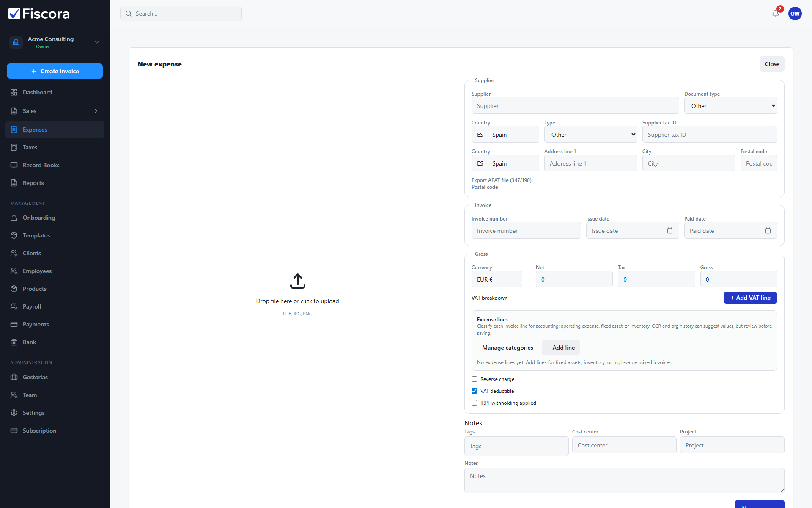Click the Bank building icon

coord(14,342)
